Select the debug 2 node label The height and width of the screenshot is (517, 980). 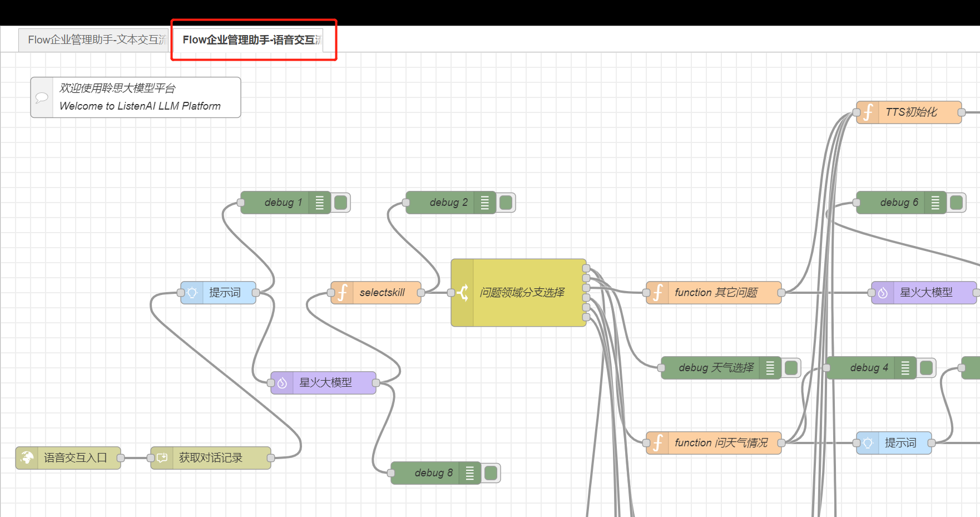coord(449,203)
